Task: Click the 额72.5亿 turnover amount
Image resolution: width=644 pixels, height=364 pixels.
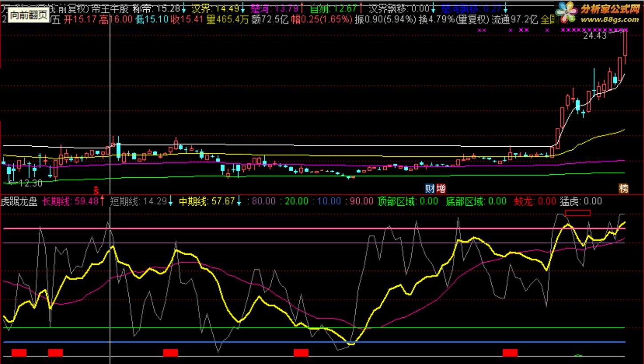Action: point(270,19)
